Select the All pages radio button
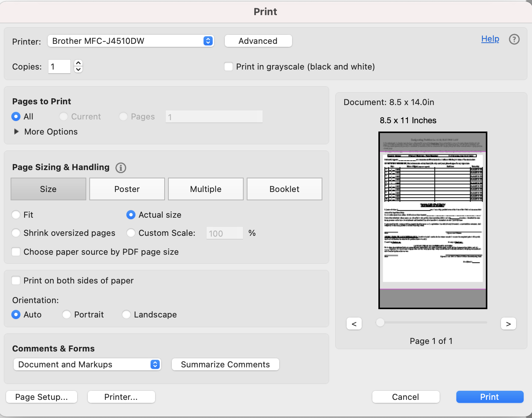 16,116
